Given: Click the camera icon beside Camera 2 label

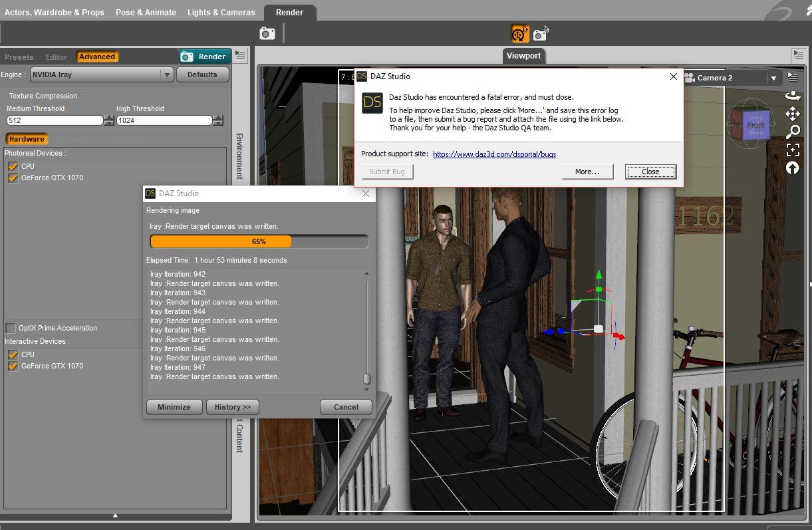Looking at the screenshot, I should tap(690, 78).
